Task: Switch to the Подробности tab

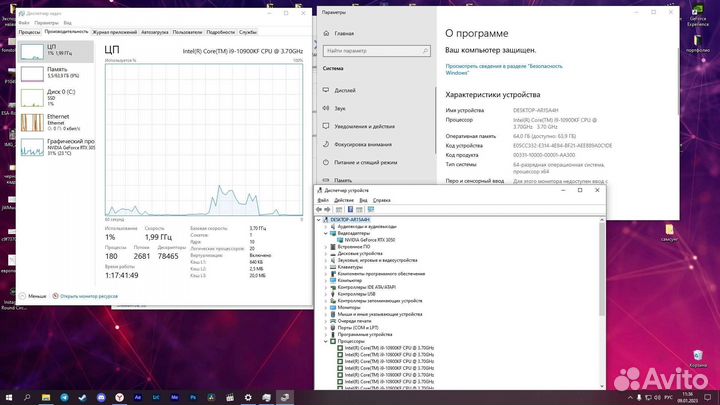Action: pos(220,32)
